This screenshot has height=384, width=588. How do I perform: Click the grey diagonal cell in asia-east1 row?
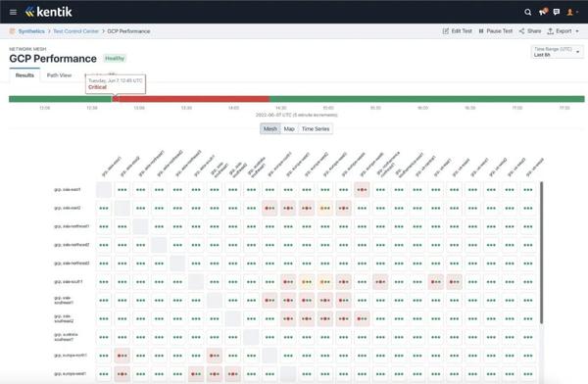tap(104, 190)
